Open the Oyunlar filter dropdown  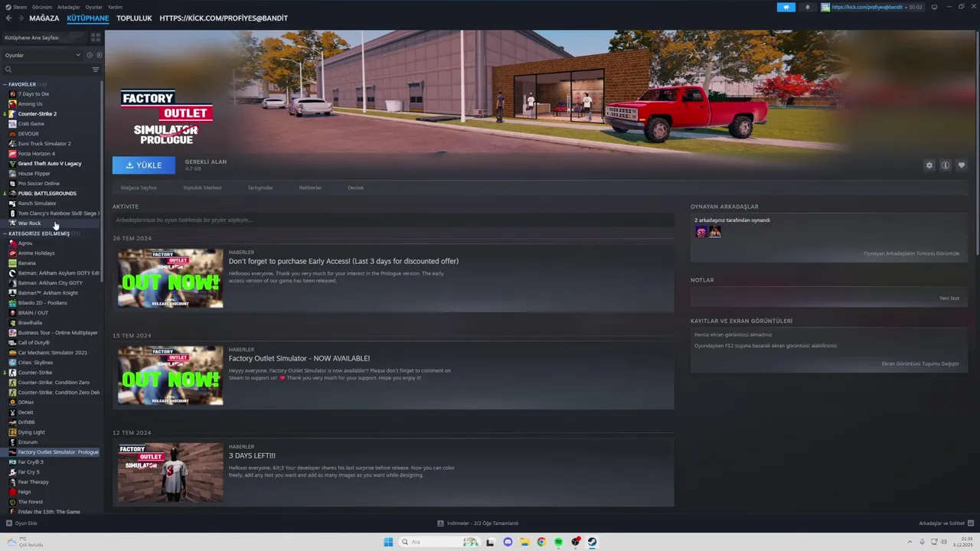(42, 55)
